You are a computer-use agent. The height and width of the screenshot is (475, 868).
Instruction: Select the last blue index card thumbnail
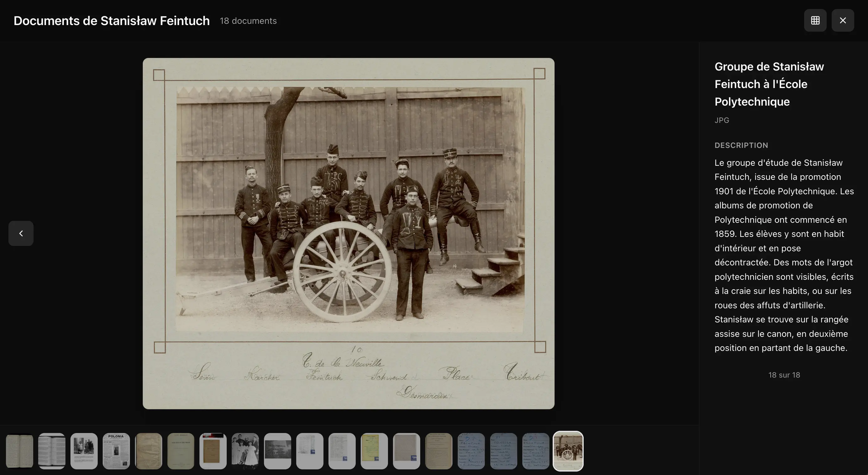535,451
